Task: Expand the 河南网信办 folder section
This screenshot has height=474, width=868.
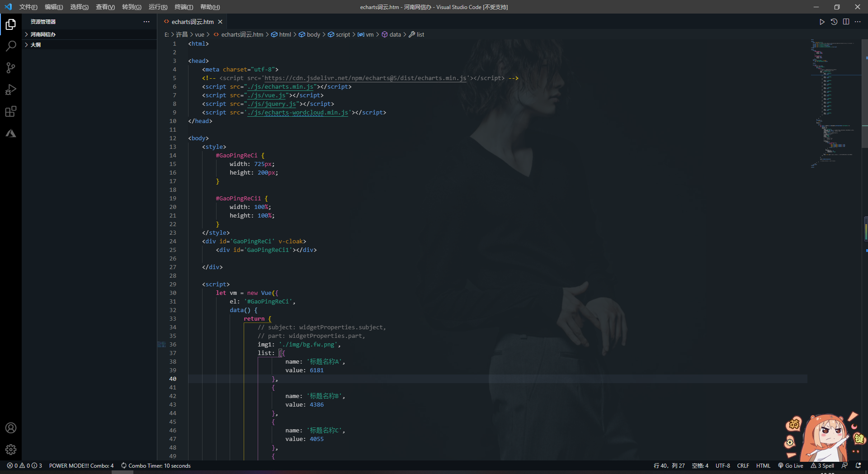Action: (x=90, y=34)
